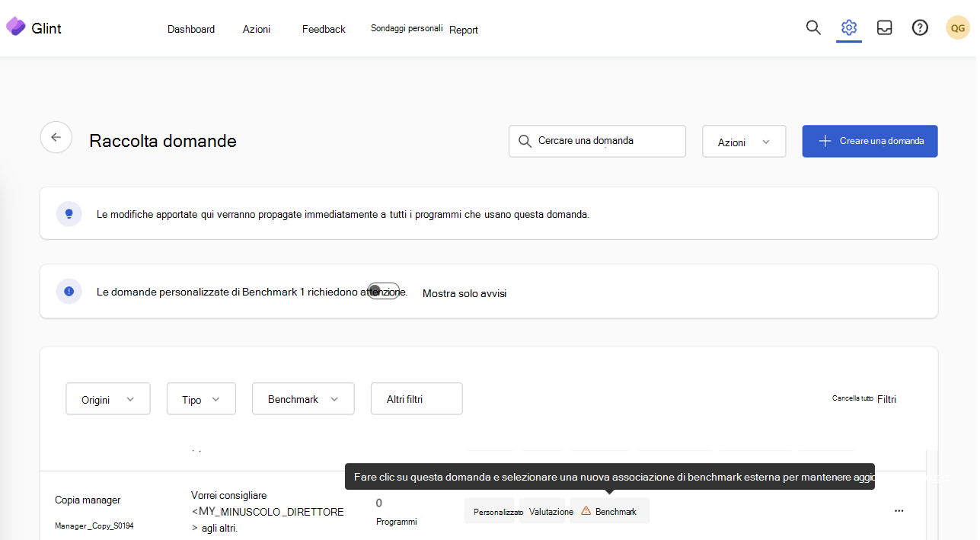Open the inbox tray icon
Screen dimensions: 980x540
coord(884,27)
